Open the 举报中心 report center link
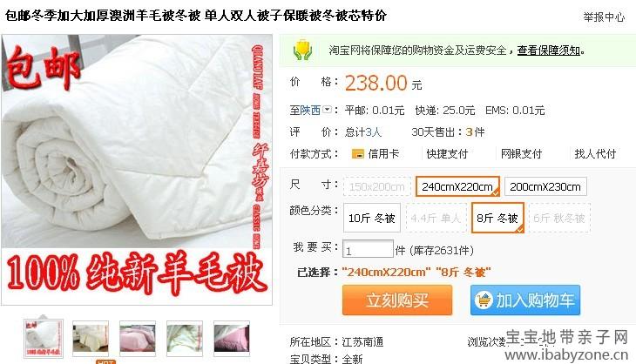 click(604, 17)
